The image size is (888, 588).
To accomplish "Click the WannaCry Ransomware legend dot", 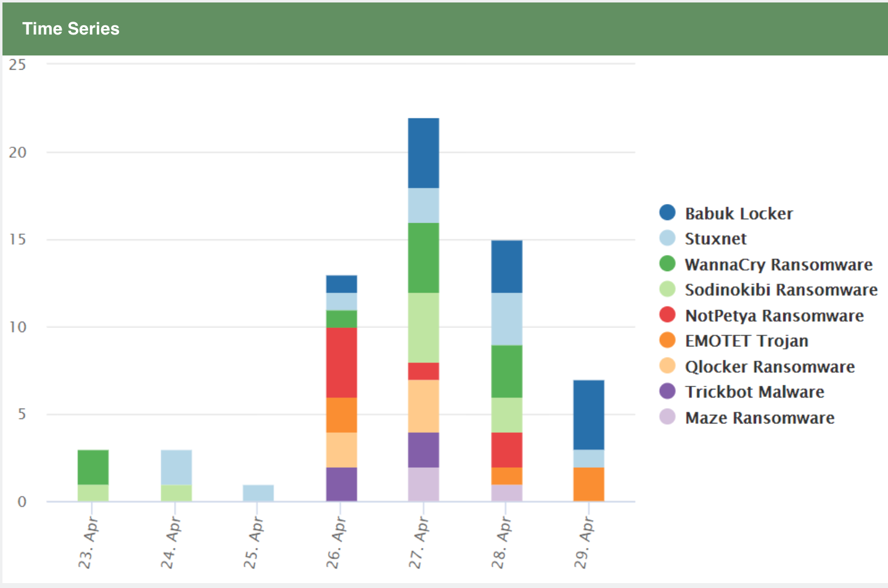I will 667,264.
